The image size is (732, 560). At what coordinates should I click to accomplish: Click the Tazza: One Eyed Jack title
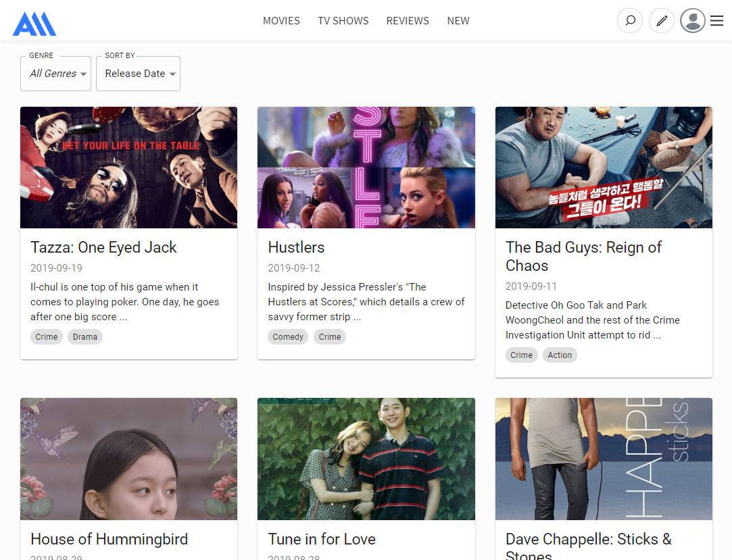tap(103, 247)
